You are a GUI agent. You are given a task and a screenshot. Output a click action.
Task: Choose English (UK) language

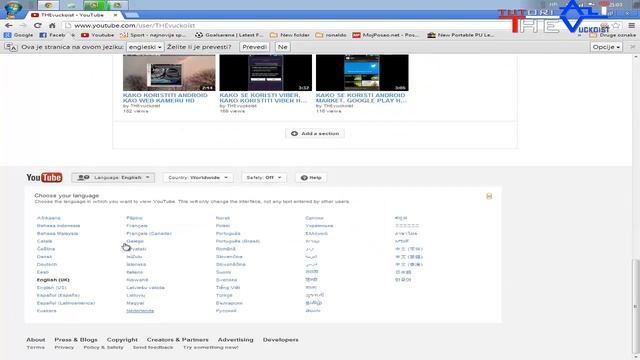(53, 280)
